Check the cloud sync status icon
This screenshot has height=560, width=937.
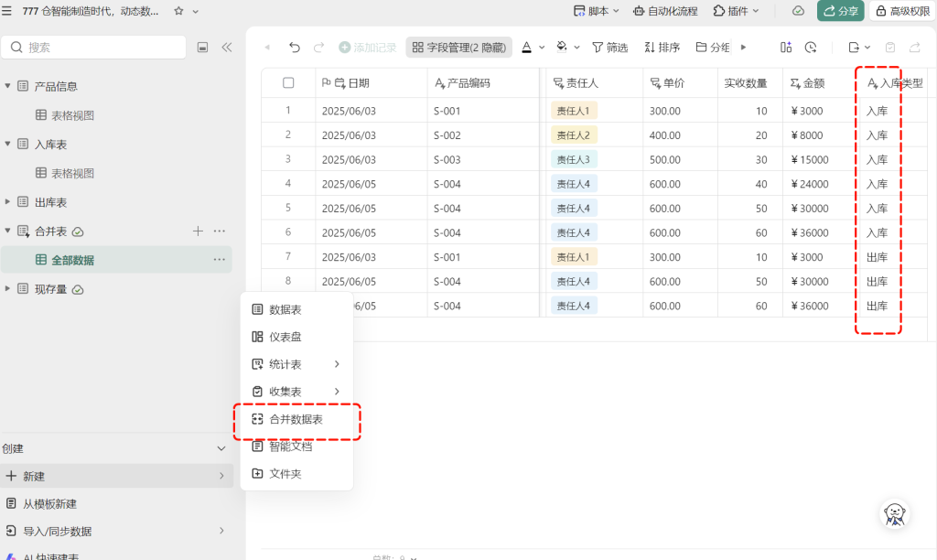(798, 11)
